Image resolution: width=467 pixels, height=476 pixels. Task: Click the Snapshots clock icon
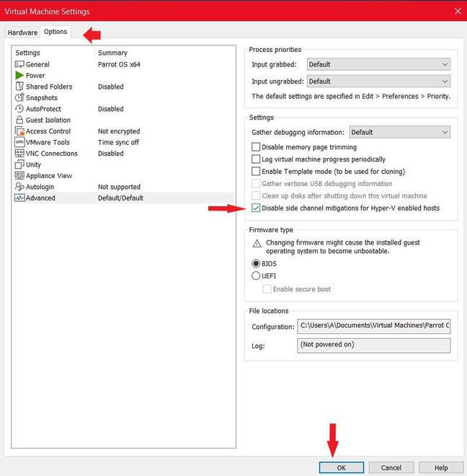(19, 97)
